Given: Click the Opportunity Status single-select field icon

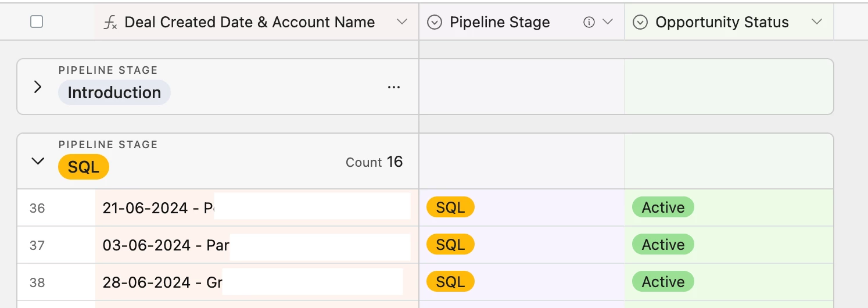Looking at the screenshot, I should [x=640, y=23].
